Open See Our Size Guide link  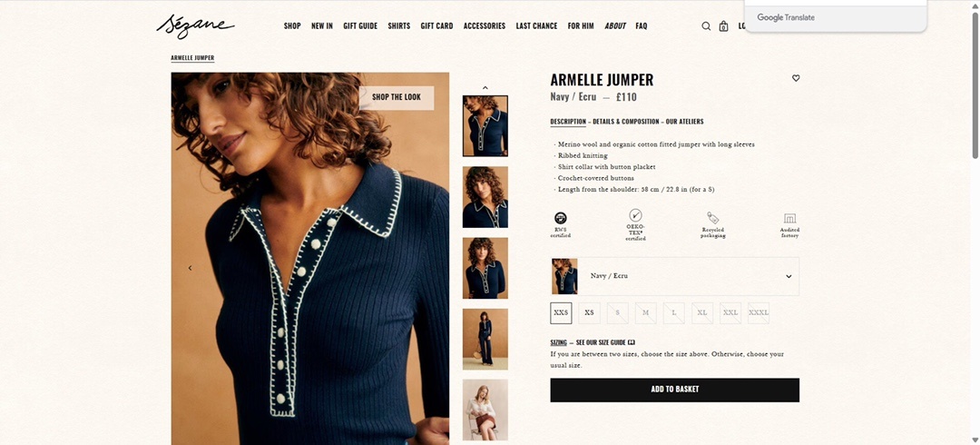tap(605, 342)
